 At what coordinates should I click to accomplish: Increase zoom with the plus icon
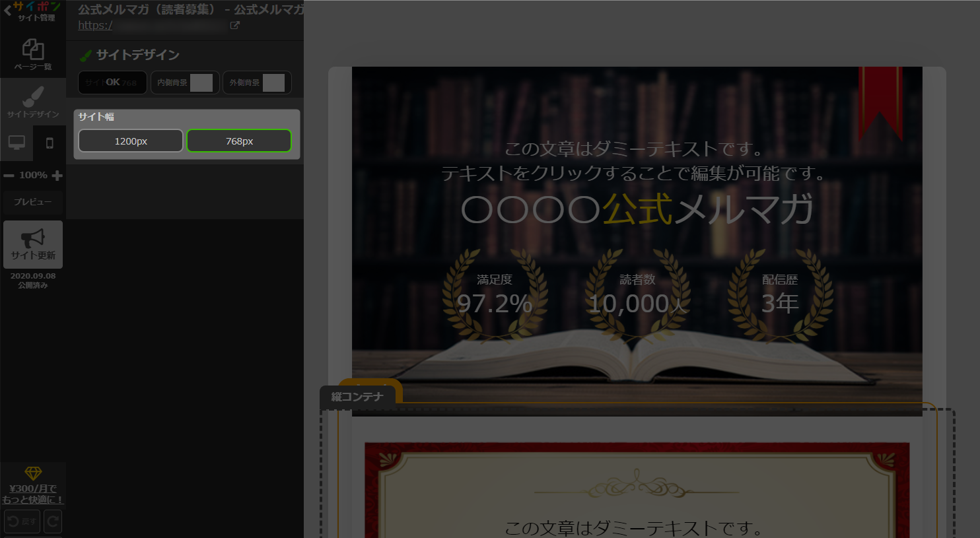coord(57,176)
